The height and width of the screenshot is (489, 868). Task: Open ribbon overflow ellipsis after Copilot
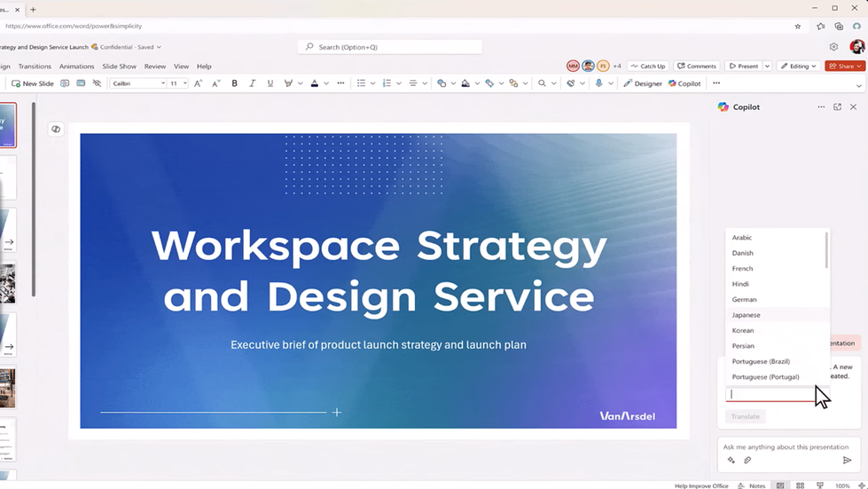click(716, 83)
